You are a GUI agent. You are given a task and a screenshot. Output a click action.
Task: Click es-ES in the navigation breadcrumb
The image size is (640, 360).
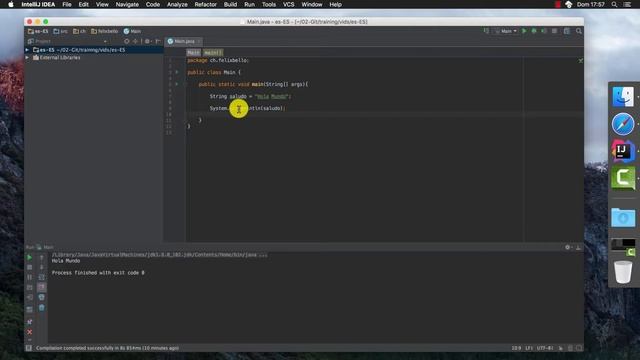pos(38,31)
